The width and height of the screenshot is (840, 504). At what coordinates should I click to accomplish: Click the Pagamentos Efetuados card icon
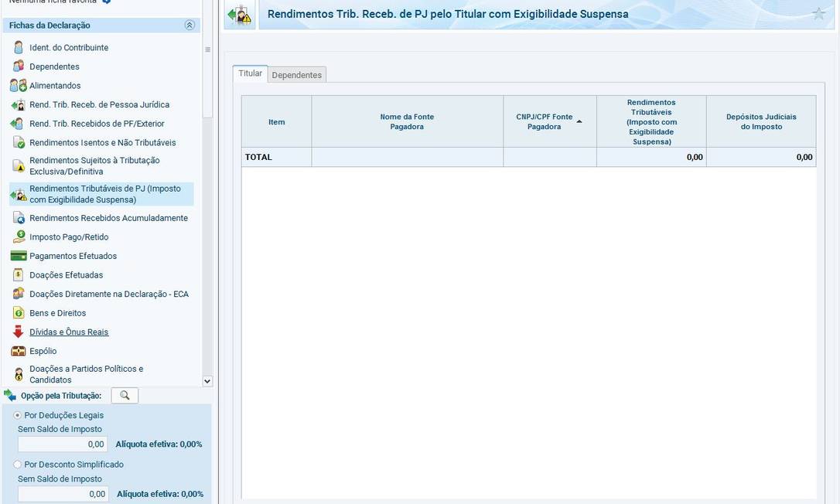tap(19, 256)
